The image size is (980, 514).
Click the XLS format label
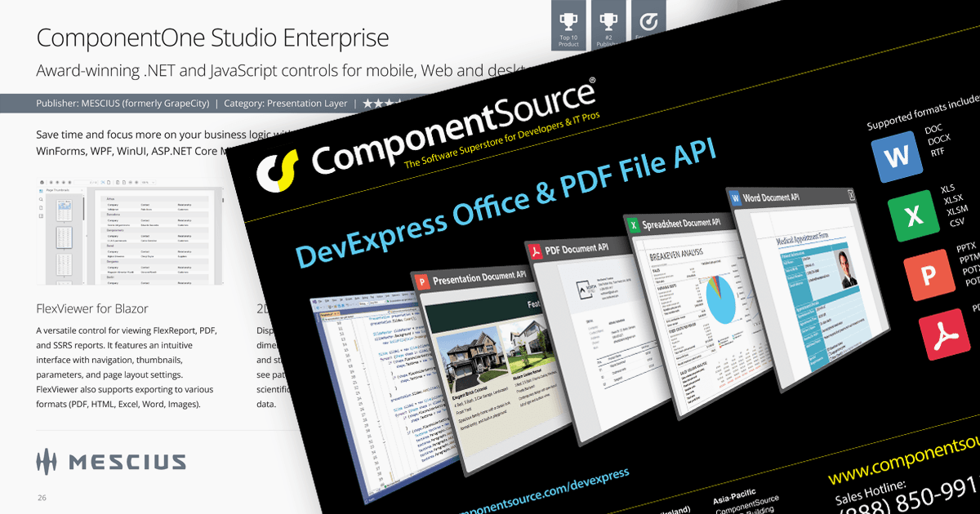pos(949,189)
